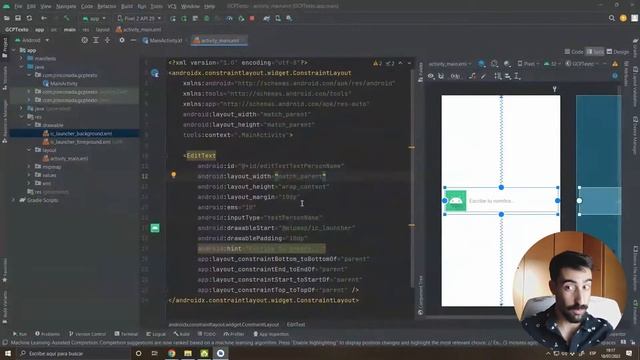
Task: Click Clear All Constraints icon
Action: (472, 76)
